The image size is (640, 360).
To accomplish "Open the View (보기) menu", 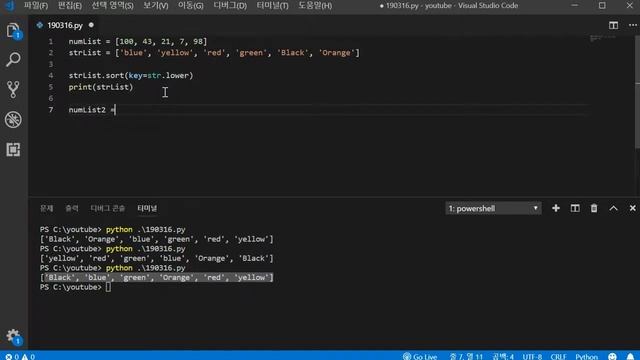I will pyautogui.click(x=156, y=6).
